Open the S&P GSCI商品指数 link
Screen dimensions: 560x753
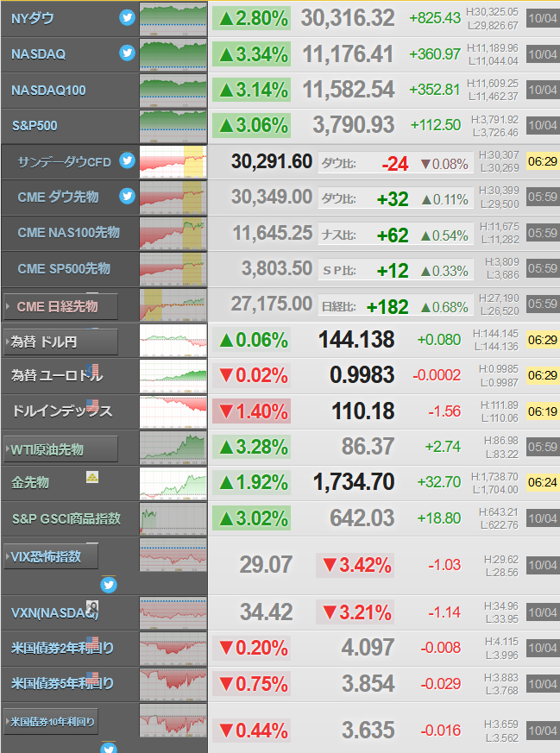pyautogui.click(x=66, y=518)
